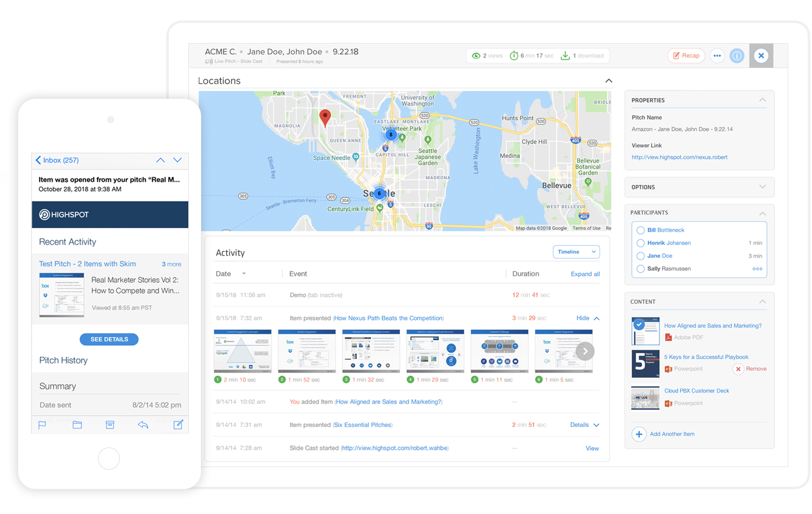Open Sally Rasmussen's three-circle options
Viewport: 812px width, 514px height.
pyautogui.click(x=757, y=268)
